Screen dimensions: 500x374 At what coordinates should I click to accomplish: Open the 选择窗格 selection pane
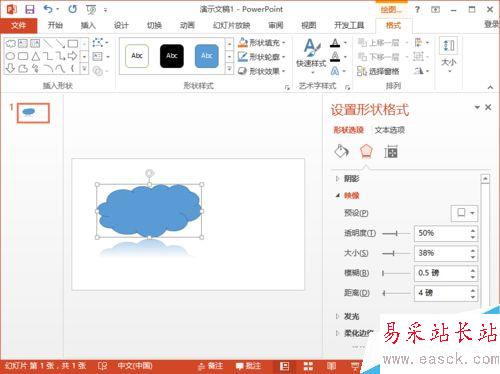378,71
